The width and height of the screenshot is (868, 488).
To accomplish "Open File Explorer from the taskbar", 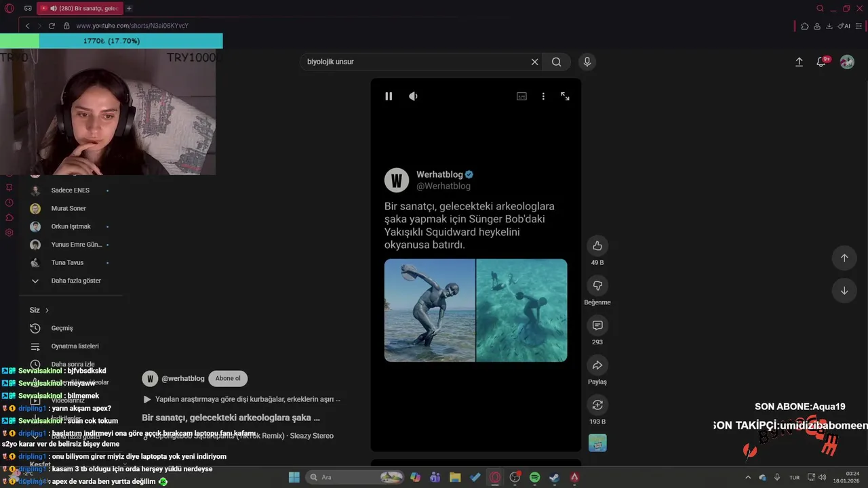I will pos(455,477).
